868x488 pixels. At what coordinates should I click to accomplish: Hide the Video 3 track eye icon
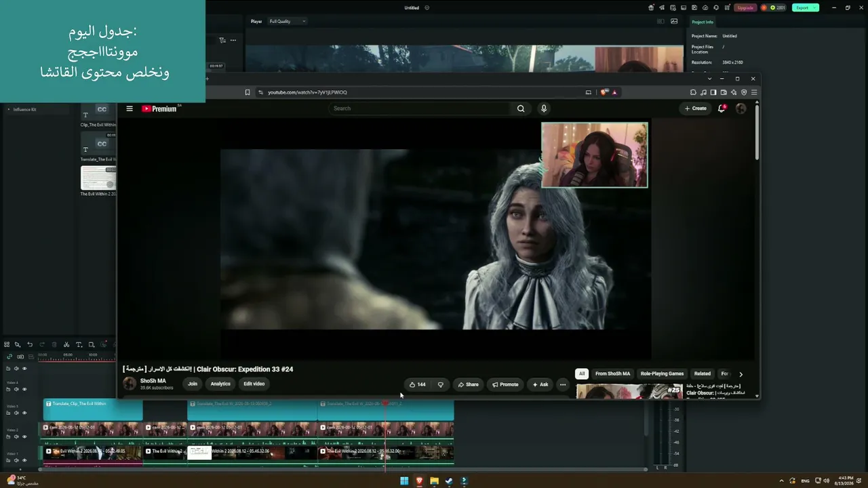24,413
